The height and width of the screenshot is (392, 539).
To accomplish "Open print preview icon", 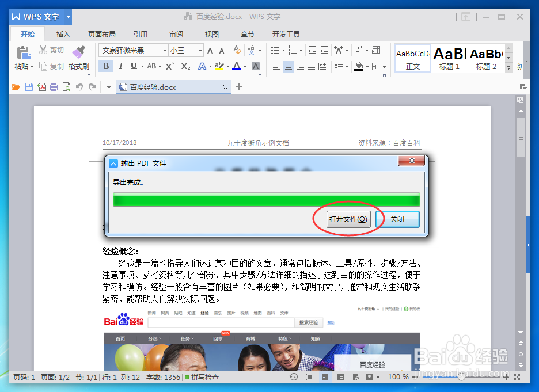I will (66, 87).
